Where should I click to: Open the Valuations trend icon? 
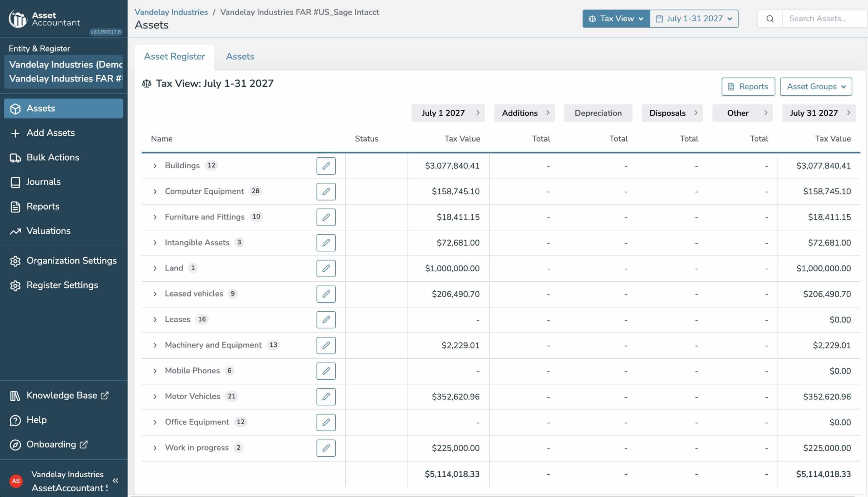[x=15, y=231]
